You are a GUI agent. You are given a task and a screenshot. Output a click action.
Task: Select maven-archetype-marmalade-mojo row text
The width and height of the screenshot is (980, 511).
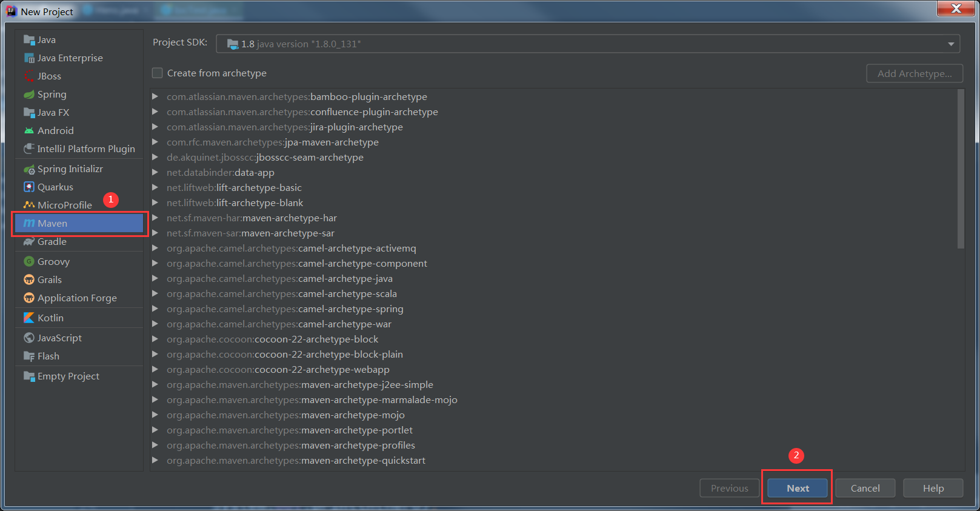pyautogui.click(x=312, y=400)
